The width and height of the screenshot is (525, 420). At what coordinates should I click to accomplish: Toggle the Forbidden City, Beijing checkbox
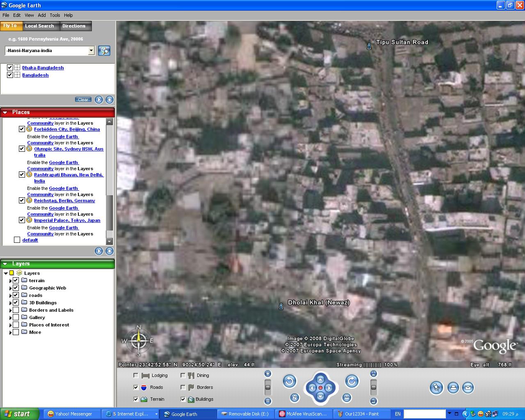pos(22,129)
